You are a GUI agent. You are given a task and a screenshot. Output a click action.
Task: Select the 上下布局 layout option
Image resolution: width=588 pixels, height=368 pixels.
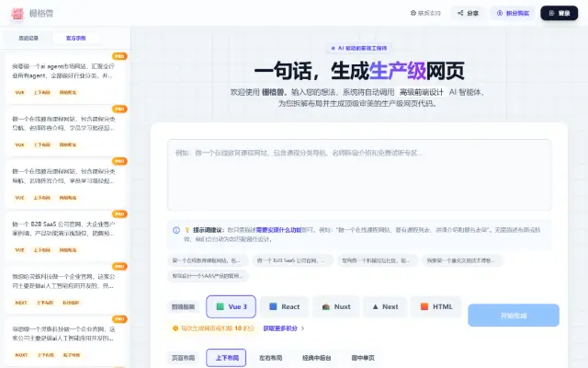(x=227, y=358)
